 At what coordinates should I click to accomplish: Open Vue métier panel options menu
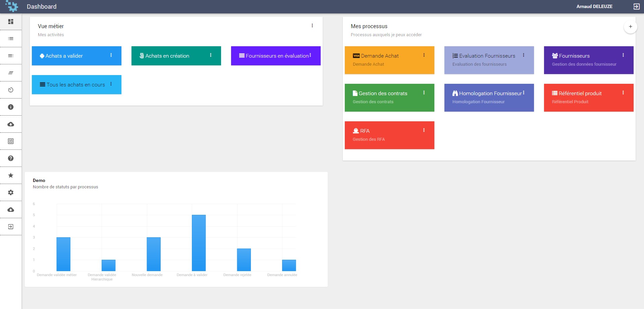[x=312, y=25]
